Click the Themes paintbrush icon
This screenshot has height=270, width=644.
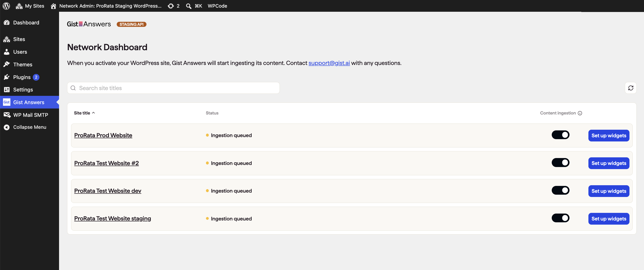pyautogui.click(x=7, y=65)
